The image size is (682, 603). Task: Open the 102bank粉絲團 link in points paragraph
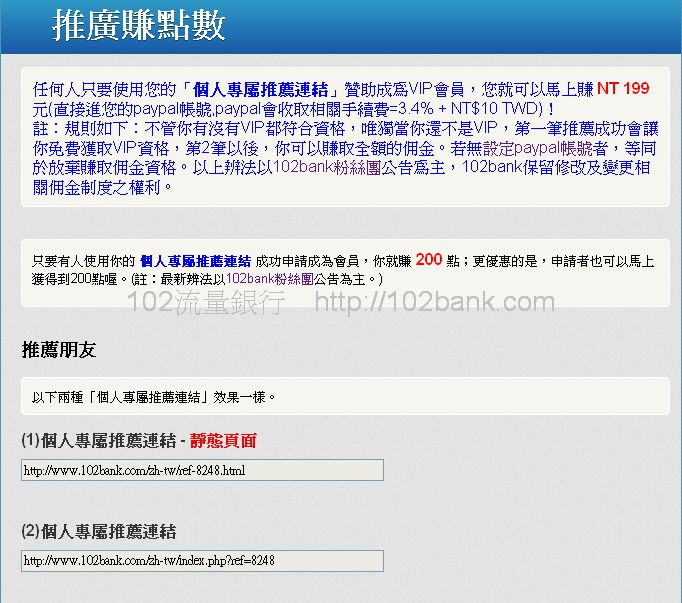[270, 278]
